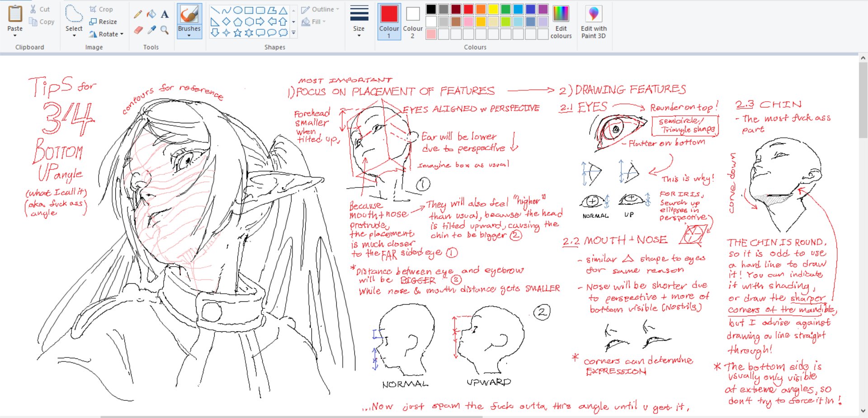Click the Copy button
This screenshot has height=418, width=868.
(x=42, y=22)
